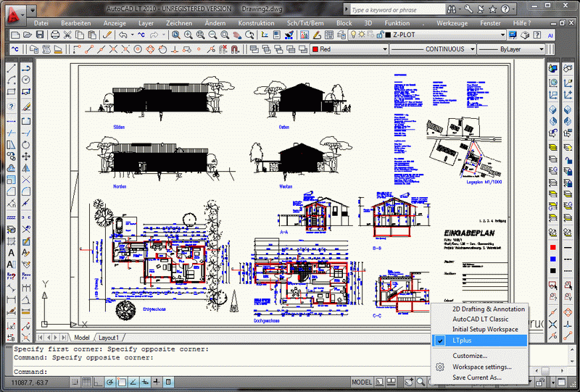Select the checked LTplus workspace
The height and width of the screenshot is (392, 580).
(x=480, y=341)
